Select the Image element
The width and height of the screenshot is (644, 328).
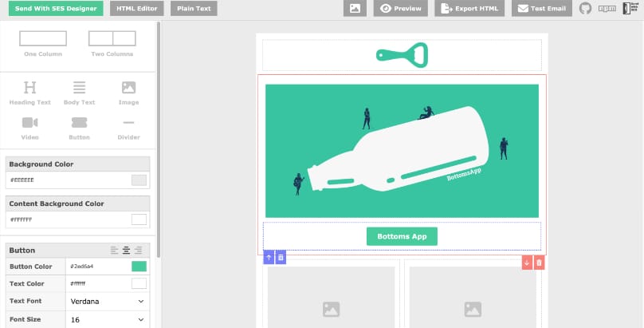tap(128, 93)
